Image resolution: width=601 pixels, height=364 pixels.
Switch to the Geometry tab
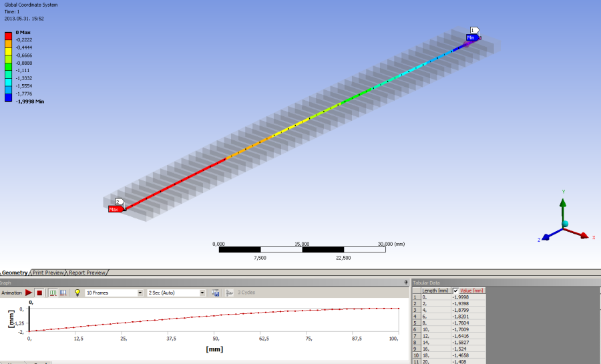(x=15, y=272)
